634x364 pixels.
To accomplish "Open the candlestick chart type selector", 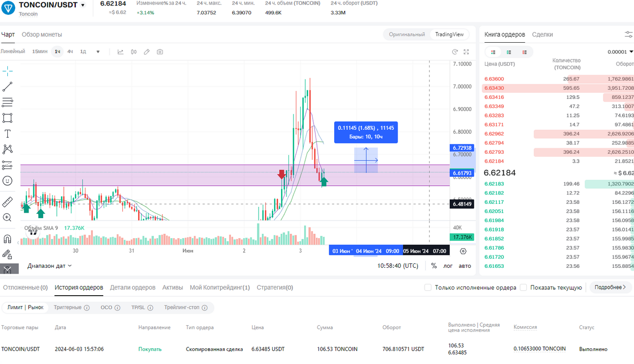I will click(134, 52).
